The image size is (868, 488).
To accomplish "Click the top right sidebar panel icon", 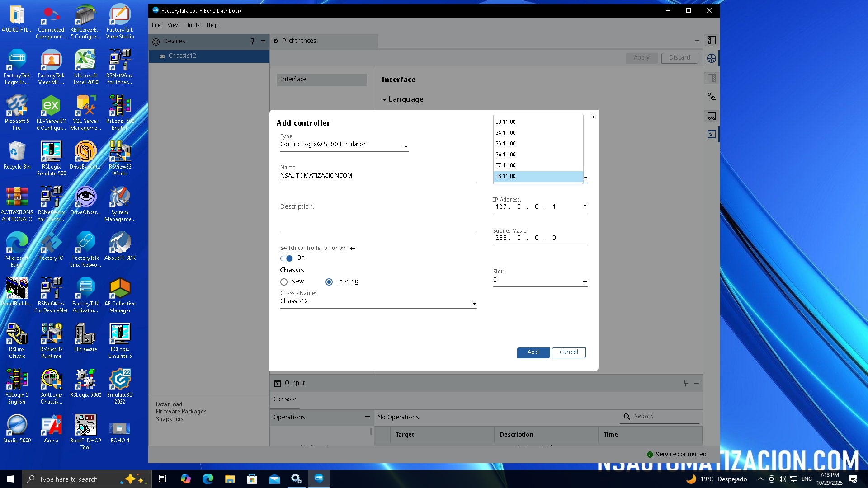I will coord(712,40).
